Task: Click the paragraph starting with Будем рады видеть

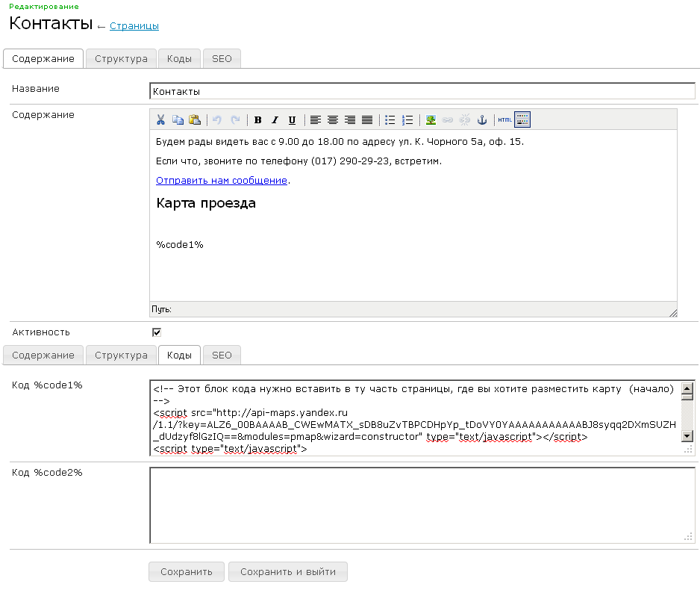Action: (340, 142)
